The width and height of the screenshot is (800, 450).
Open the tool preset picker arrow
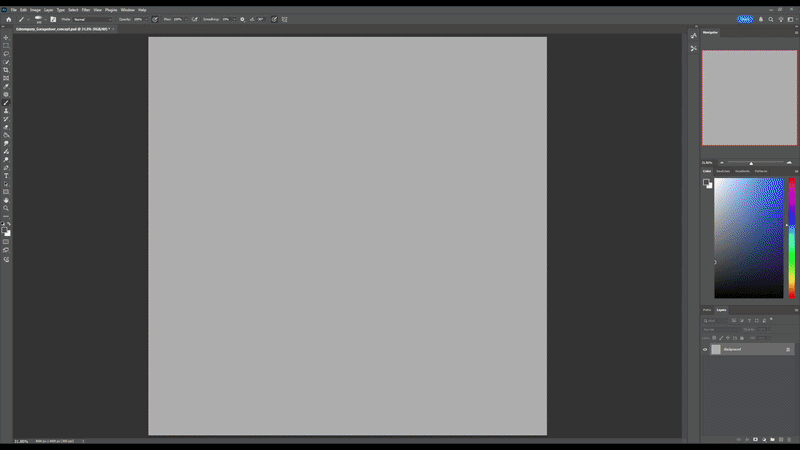(x=28, y=19)
